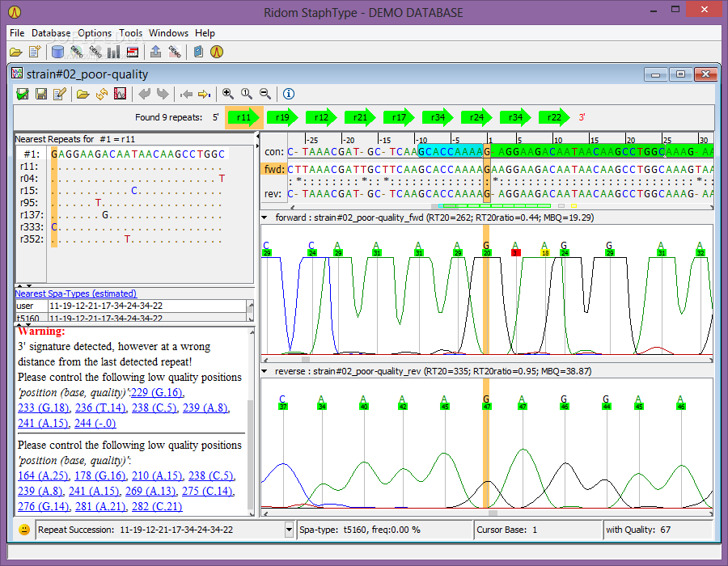Image resolution: width=728 pixels, height=566 pixels.
Task: Click the red quality 3 base marker
Action: [x=515, y=253]
